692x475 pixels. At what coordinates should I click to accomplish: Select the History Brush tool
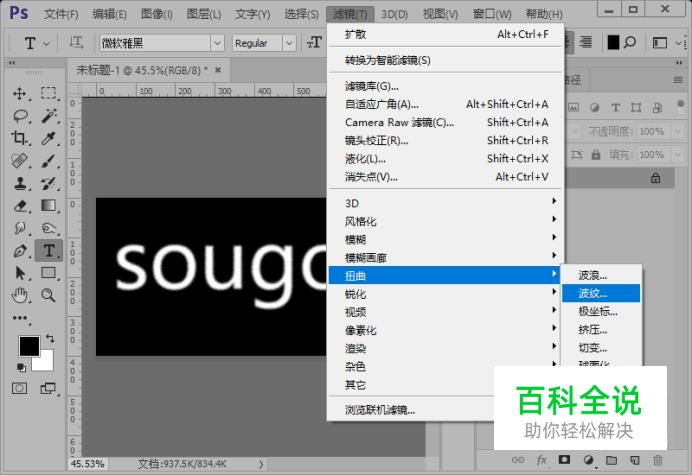pyautogui.click(x=49, y=183)
